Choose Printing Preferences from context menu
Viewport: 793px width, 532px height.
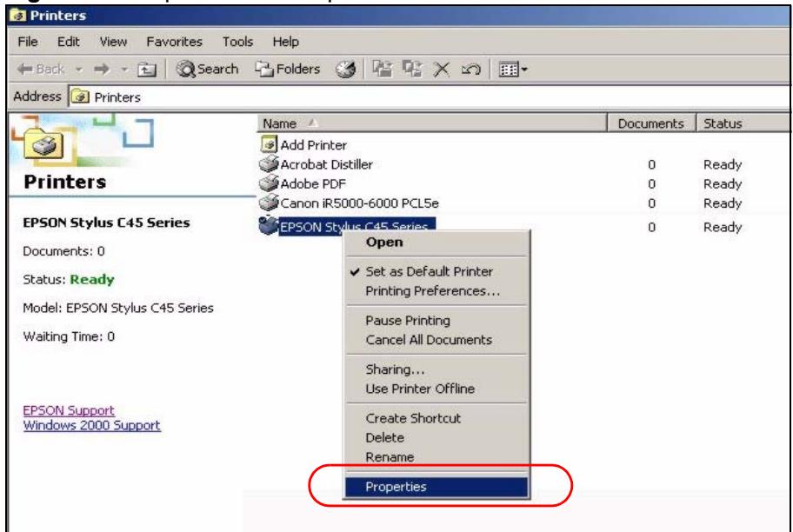tap(437, 291)
